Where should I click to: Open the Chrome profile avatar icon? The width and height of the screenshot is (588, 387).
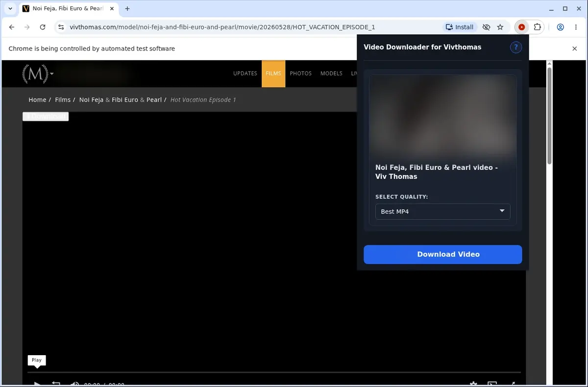coord(561,27)
